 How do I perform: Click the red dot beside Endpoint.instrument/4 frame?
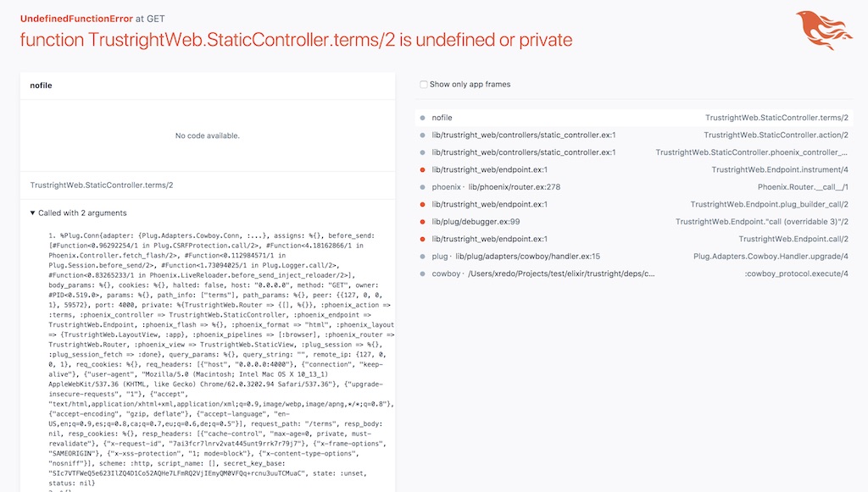[x=422, y=169]
